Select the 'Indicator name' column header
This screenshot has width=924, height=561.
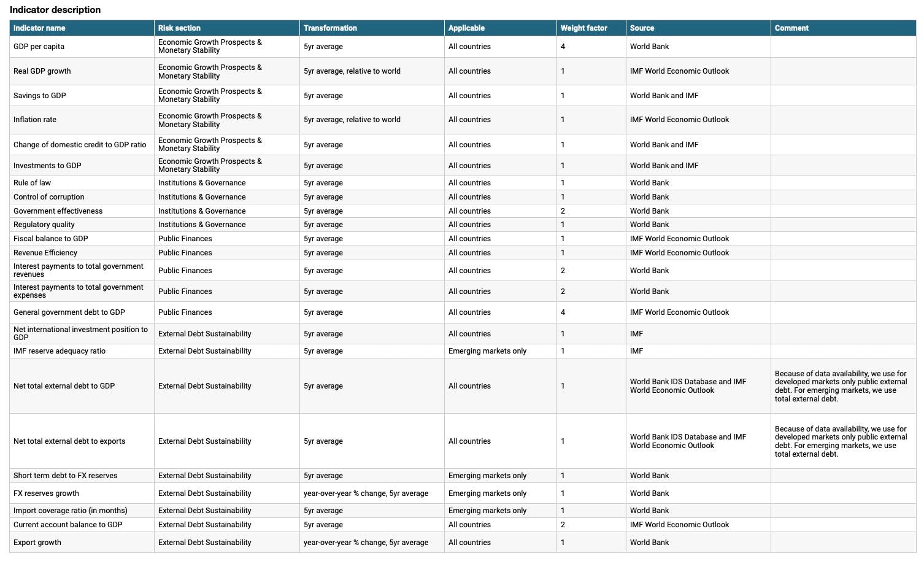click(x=82, y=28)
